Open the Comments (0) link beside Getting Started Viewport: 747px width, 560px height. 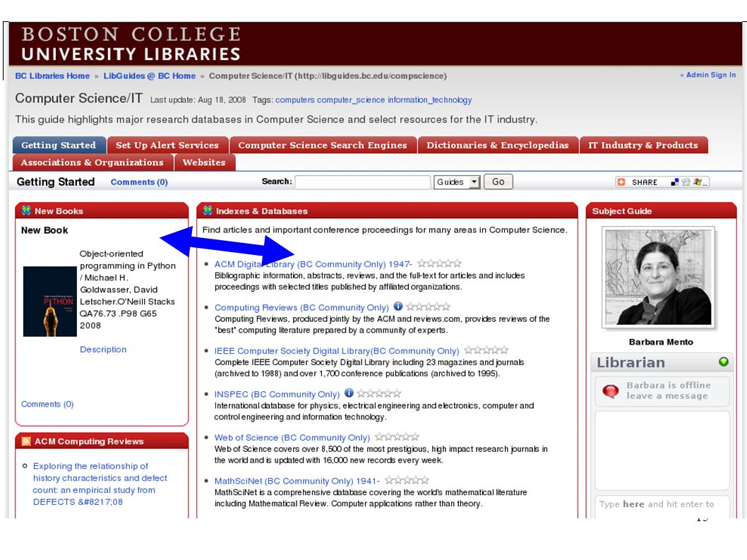pyautogui.click(x=139, y=182)
